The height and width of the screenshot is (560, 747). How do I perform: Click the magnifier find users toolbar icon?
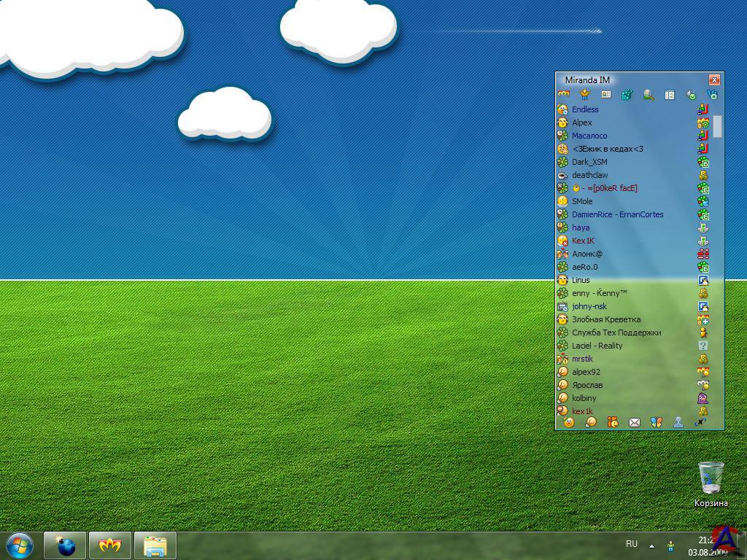pyautogui.click(x=649, y=95)
